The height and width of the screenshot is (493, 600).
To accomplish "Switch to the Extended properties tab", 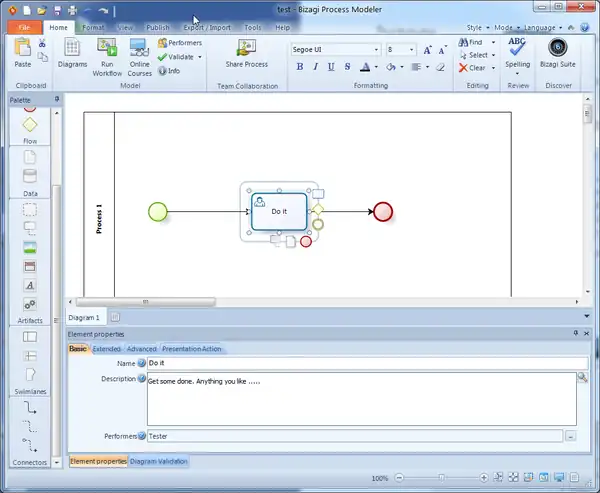I will (106, 349).
